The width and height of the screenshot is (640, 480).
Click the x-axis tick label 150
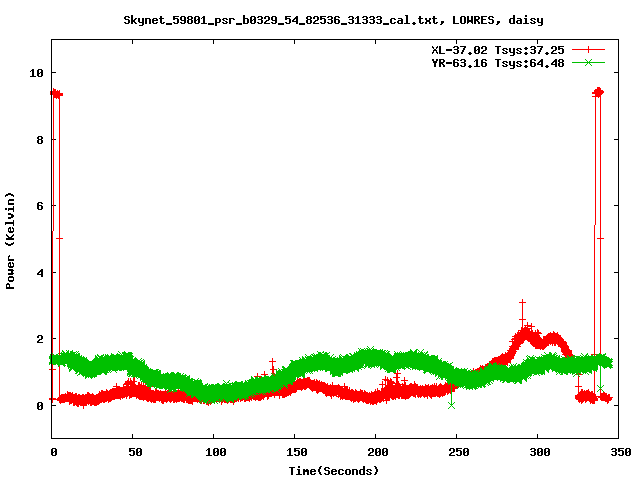click(x=296, y=452)
